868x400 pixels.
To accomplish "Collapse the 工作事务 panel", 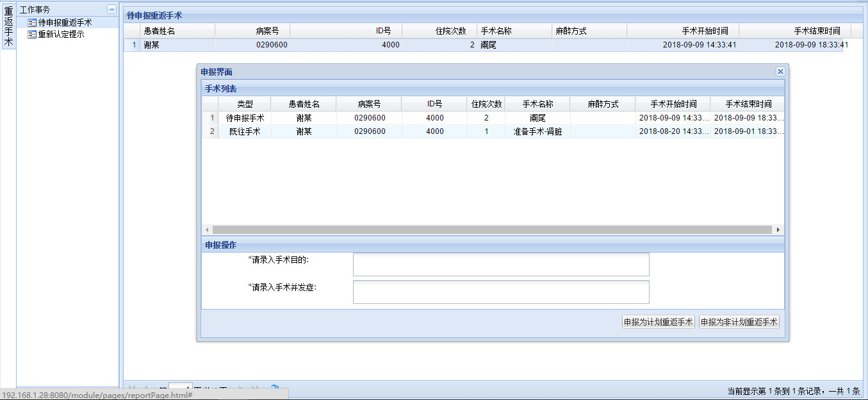I will pos(111,10).
